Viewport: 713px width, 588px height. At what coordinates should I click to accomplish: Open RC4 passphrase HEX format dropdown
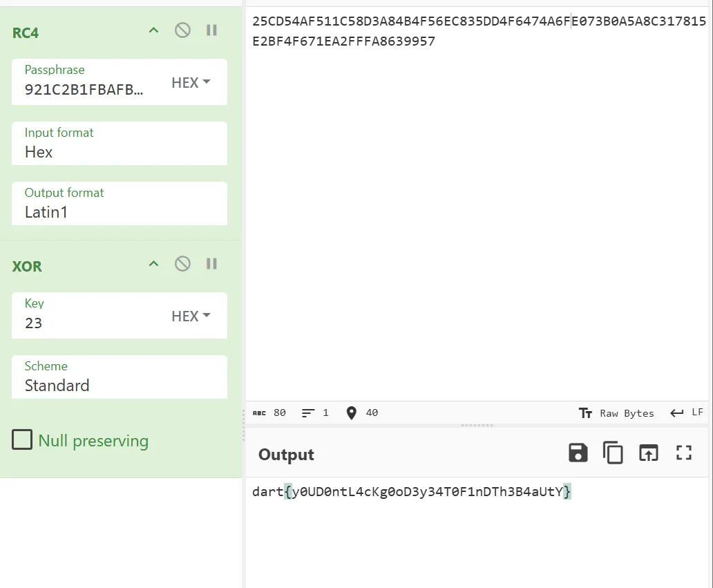(x=191, y=82)
